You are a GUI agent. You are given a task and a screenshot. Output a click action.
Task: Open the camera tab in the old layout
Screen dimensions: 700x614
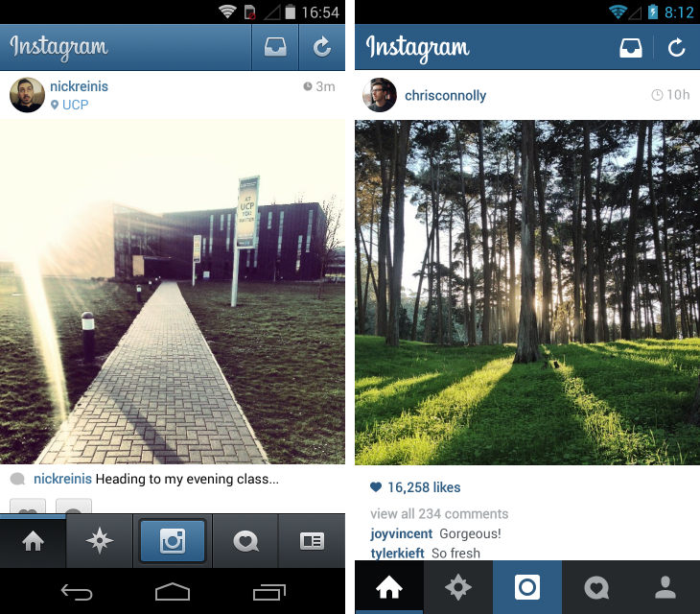[173, 541]
